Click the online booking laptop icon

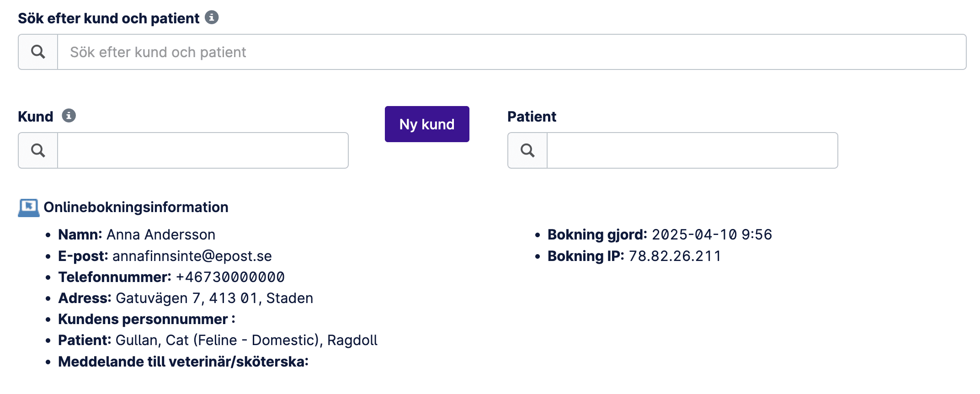click(28, 208)
